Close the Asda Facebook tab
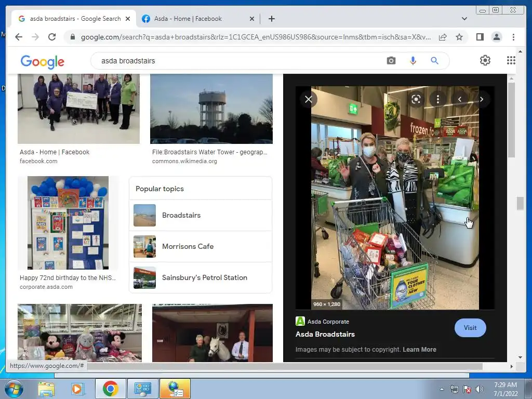Image resolution: width=532 pixels, height=399 pixels. [252, 19]
